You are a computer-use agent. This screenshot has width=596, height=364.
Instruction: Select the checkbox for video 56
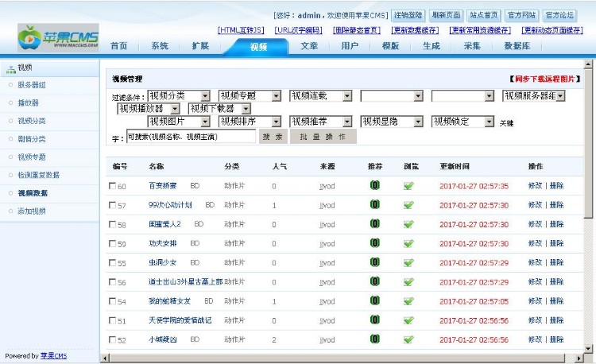[112, 282]
